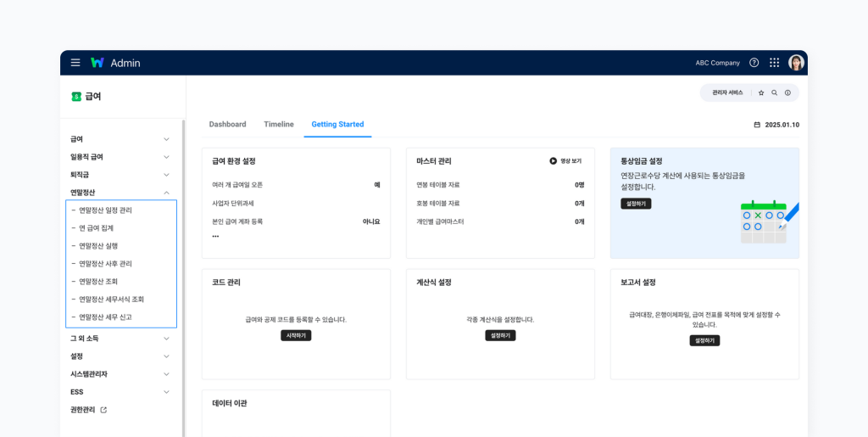
Task: Open the user profile avatar
Action: (x=796, y=63)
